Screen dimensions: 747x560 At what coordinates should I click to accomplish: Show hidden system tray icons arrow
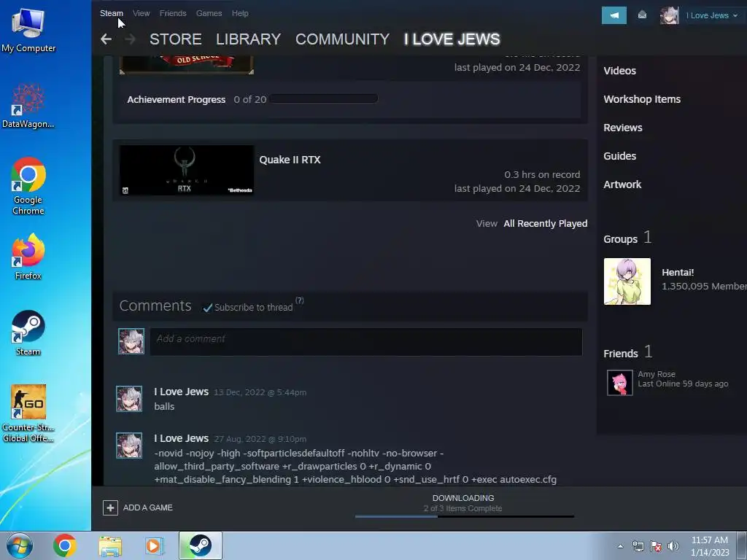(x=620, y=546)
